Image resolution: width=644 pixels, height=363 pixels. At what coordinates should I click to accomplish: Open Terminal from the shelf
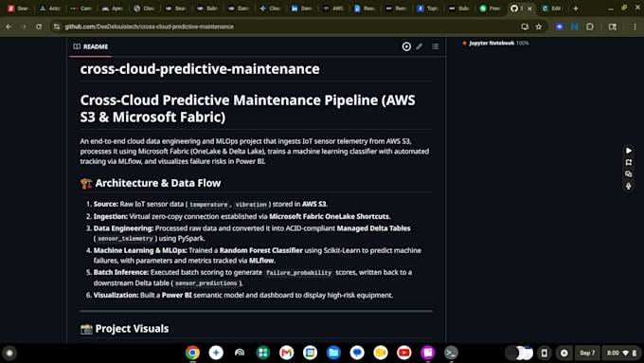[x=451, y=353]
